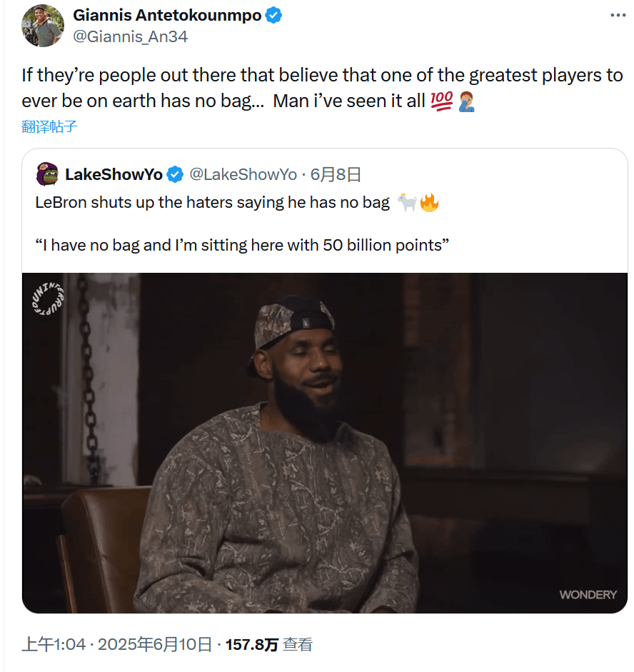The image size is (634, 672).
Task: Click the facepalm emoji in the post
Action: point(466,101)
